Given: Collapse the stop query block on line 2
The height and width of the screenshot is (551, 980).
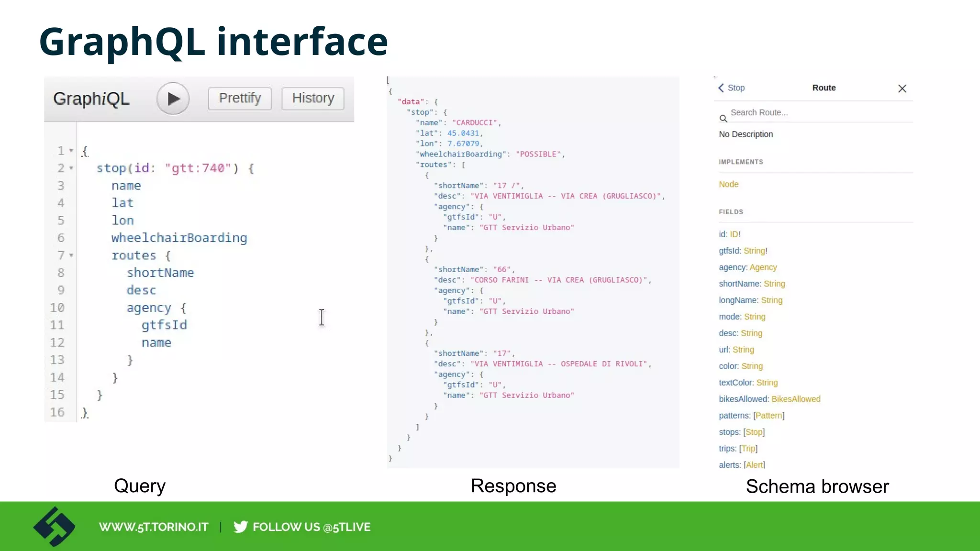Looking at the screenshot, I should click(x=71, y=168).
